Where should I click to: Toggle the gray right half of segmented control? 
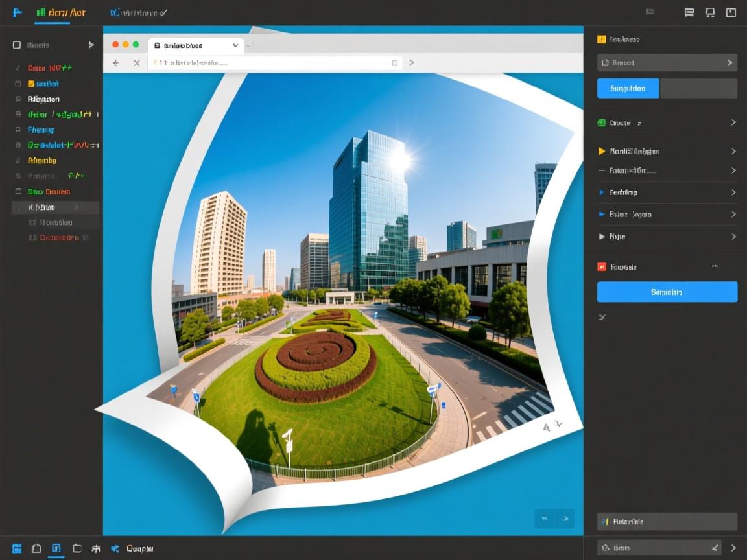[x=698, y=88]
